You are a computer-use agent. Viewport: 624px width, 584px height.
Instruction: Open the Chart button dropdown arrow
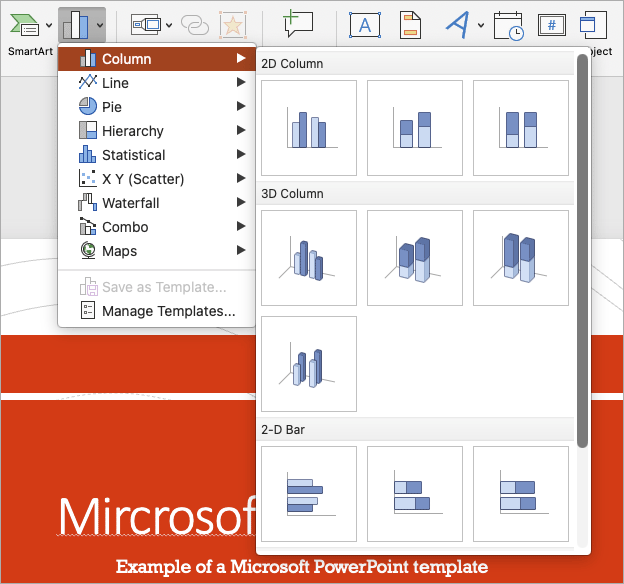click(x=100, y=25)
